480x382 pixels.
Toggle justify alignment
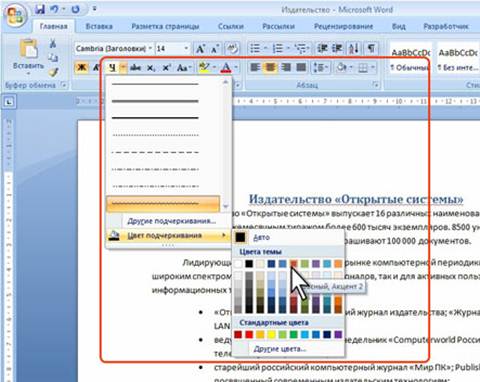click(301, 68)
